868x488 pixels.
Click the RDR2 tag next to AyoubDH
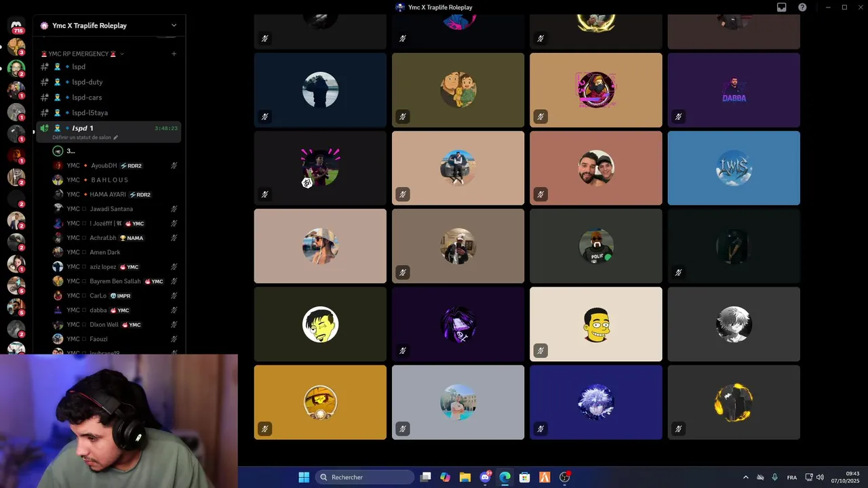tap(131, 165)
